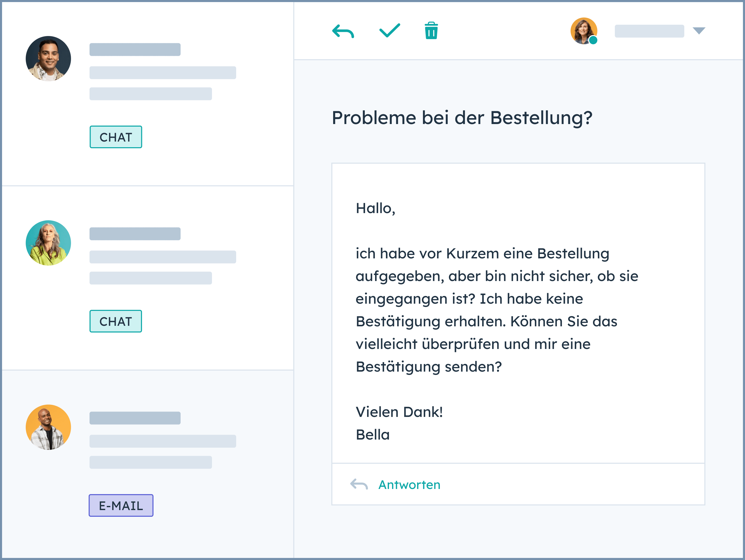Click the reply arrow icon in the toolbar
The height and width of the screenshot is (560, 745).
pyautogui.click(x=343, y=31)
